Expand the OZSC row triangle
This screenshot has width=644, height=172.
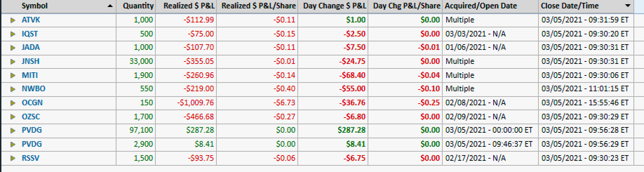point(13,117)
